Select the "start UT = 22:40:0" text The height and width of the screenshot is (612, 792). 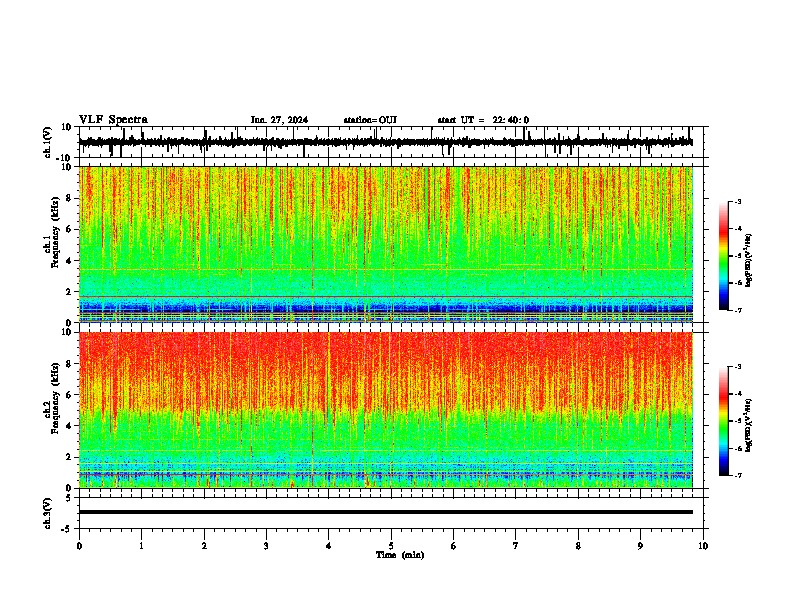[483, 120]
